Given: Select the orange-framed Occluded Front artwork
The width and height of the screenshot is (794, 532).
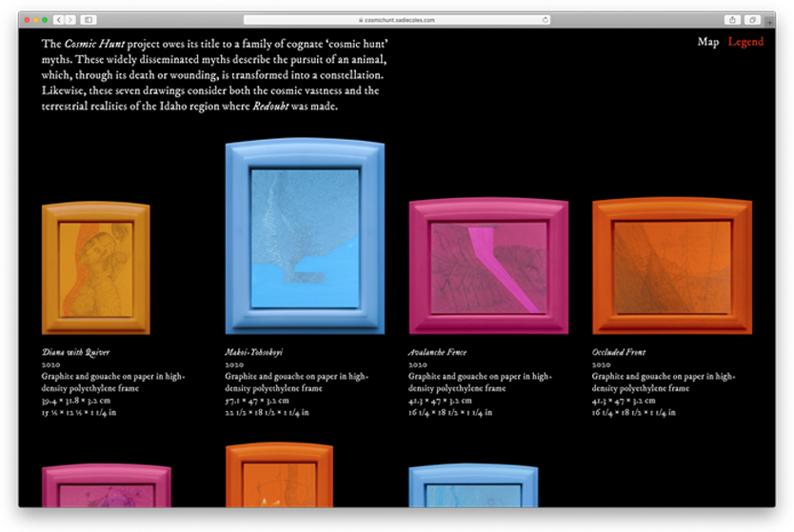Looking at the screenshot, I should pyautogui.click(x=672, y=266).
